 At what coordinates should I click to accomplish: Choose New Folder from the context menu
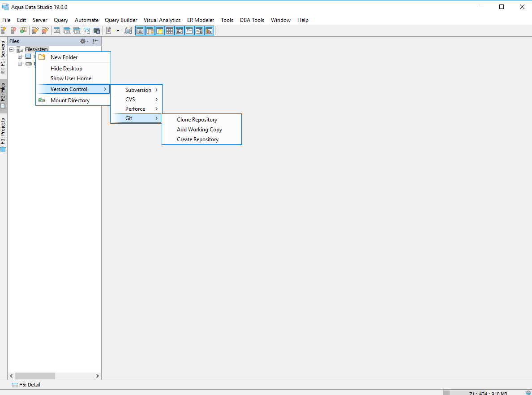[x=73, y=57]
